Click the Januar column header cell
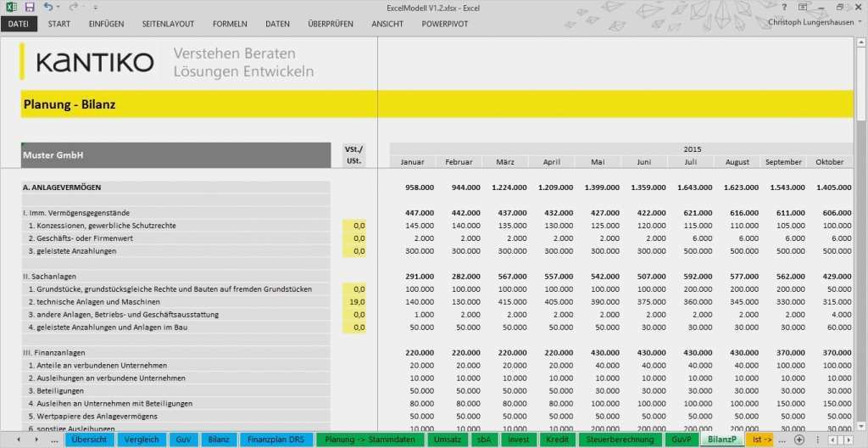Viewport: 868px width, 448px height. 413,162
